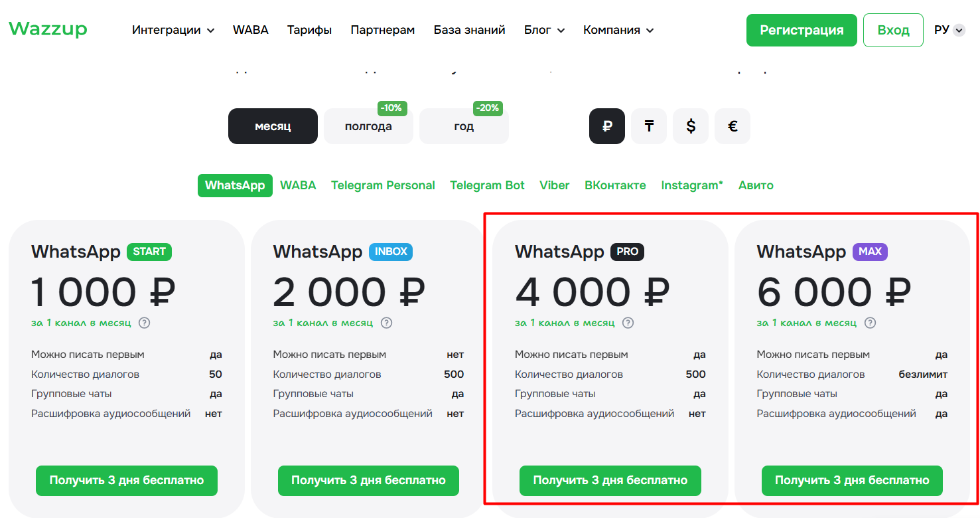Switch billing period to месяц
The image size is (980, 518).
click(x=273, y=126)
